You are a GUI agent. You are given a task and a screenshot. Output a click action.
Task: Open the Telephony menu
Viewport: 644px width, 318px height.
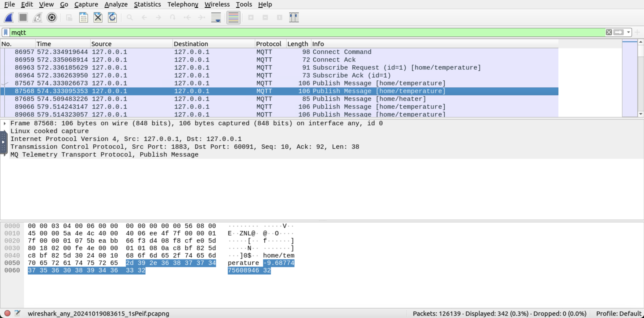183,4
